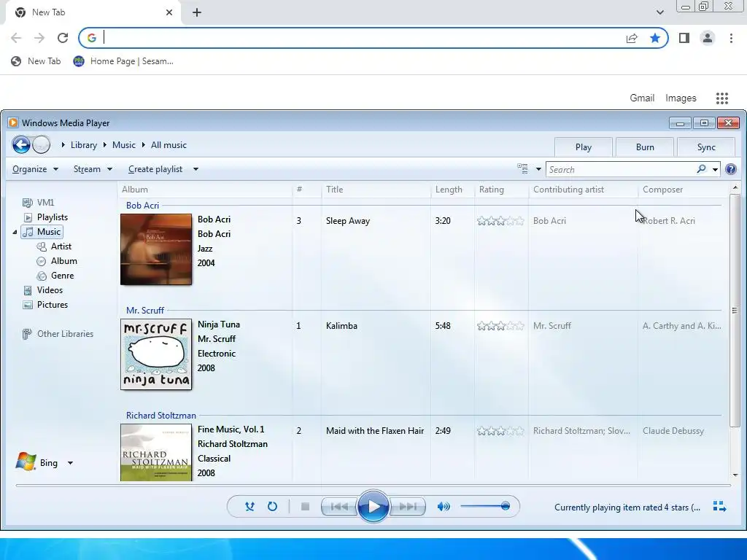This screenshot has height=560, width=747.
Task: Bookmark this tab with Chrome star
Action: point(655,38)
